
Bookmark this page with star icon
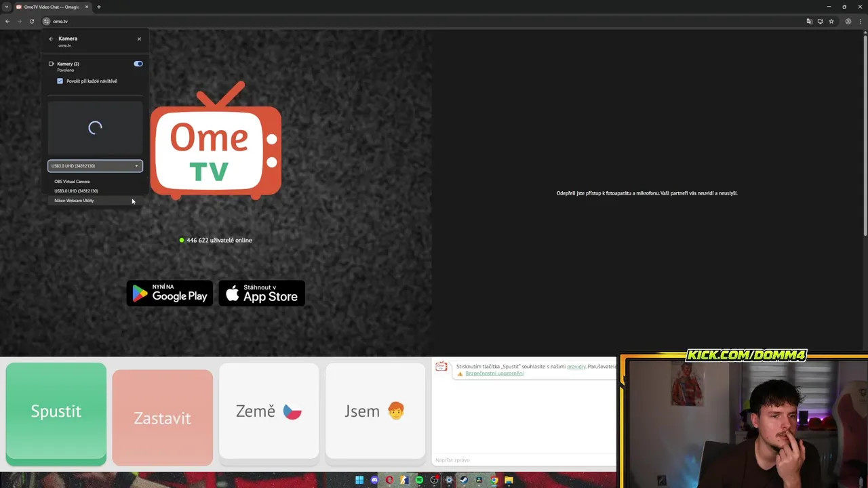[x=831, y=22]
